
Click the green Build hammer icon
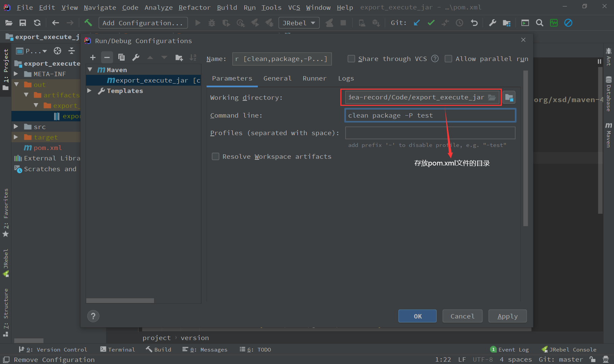pos(88,23)
